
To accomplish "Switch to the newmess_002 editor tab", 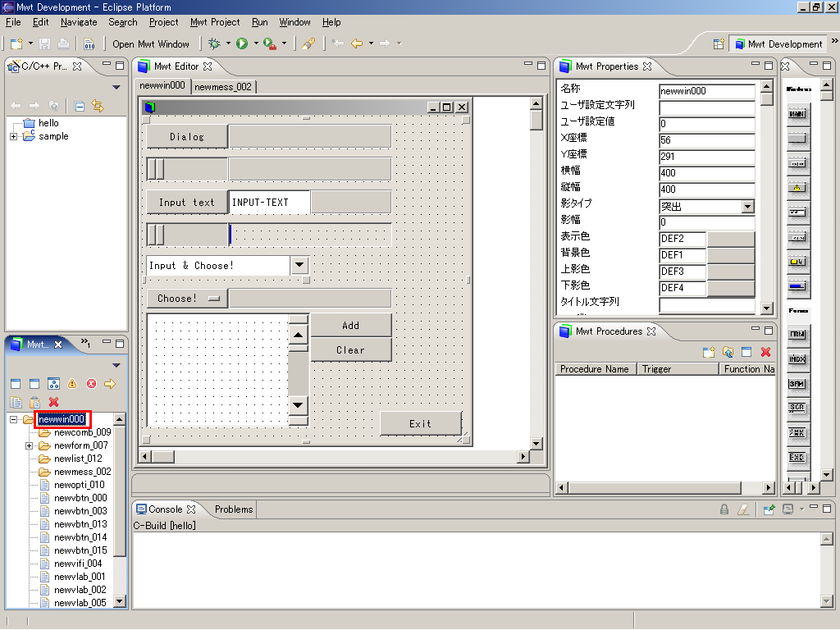I will (223, 86).
